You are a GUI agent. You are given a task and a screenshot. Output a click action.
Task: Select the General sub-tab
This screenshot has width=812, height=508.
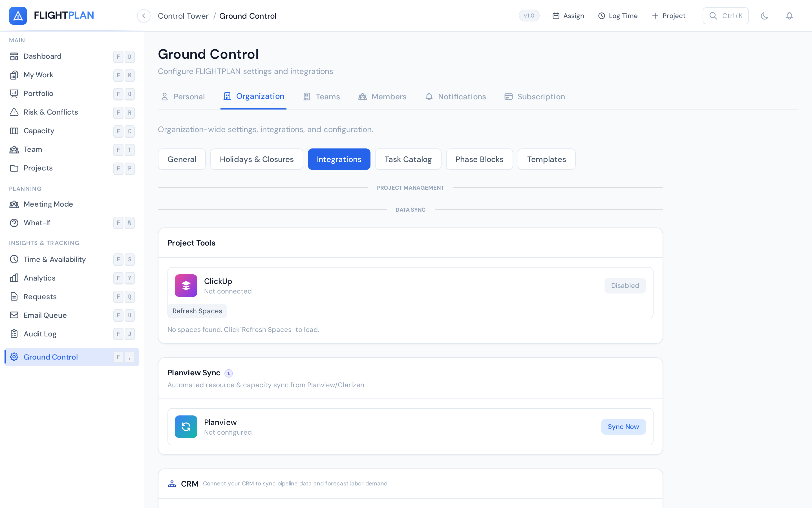[182, 159]
